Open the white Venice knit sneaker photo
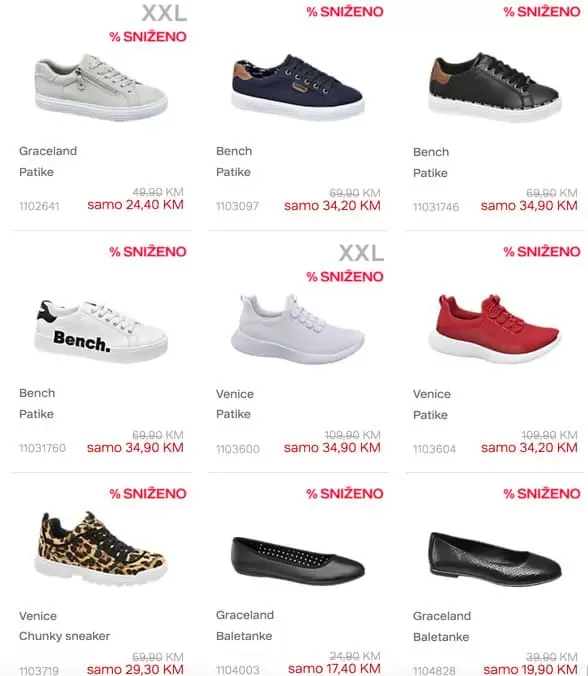Image resolution: width=588 pixels, height=676 pixels. tap(298, 329)
